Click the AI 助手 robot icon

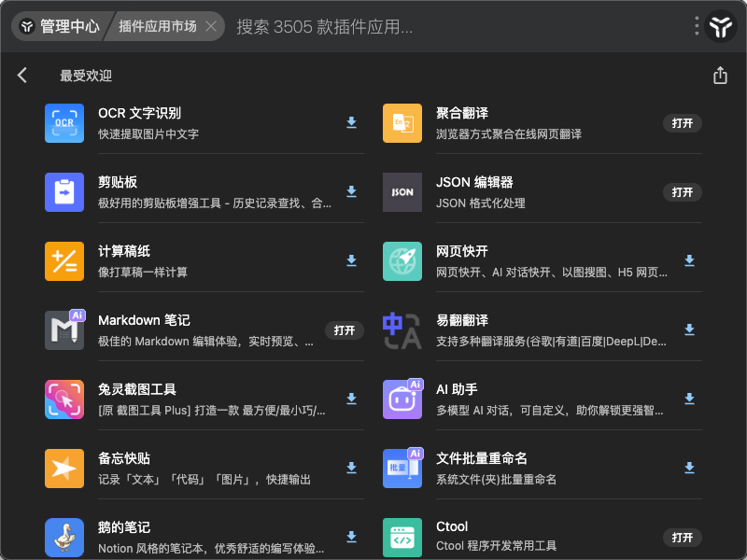click(402, 399)
